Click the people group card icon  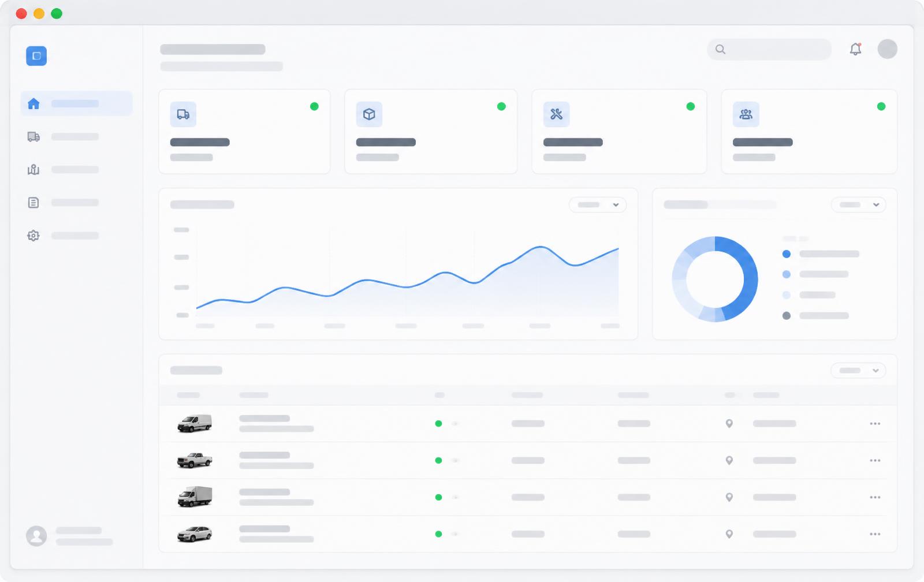(x=746, y=114)
